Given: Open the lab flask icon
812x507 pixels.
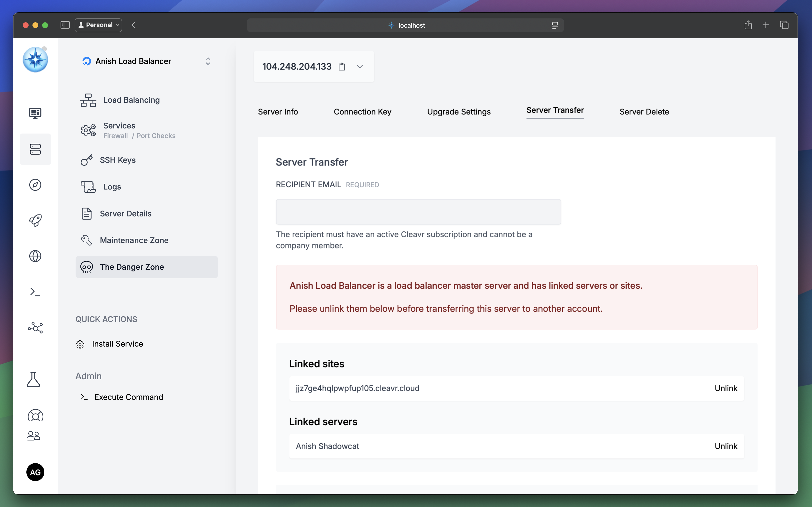Looking at the screenshot, I should pos(33,380).
